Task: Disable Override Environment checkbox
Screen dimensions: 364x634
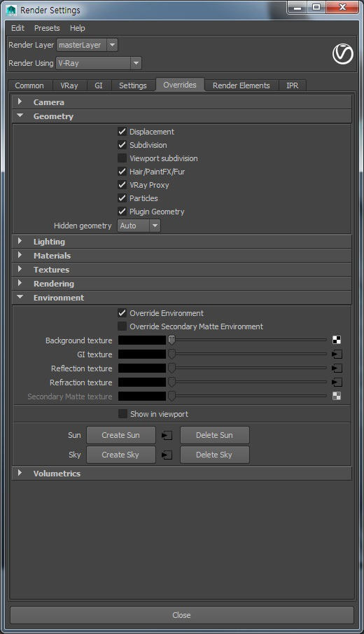Action: point(122,313)
